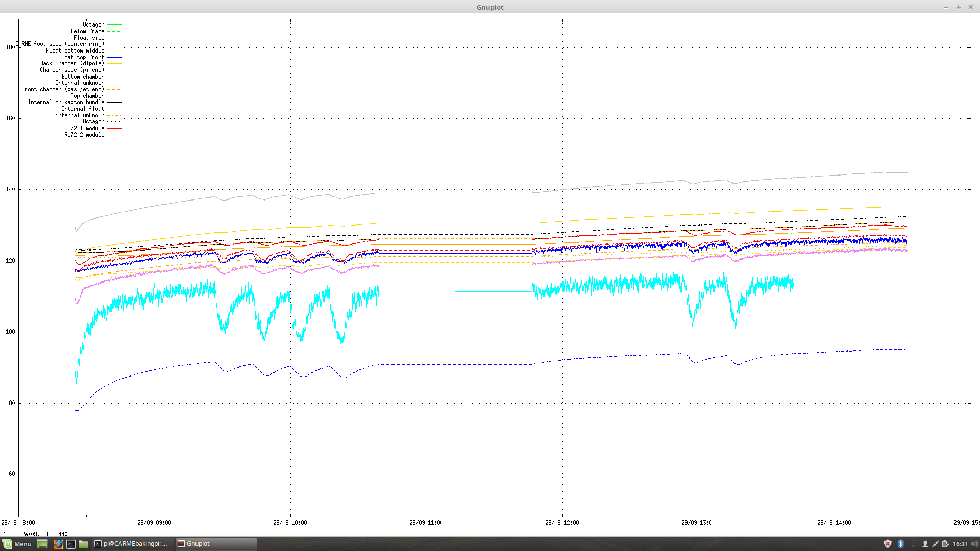The width and height of the screenshot is (980, 551).
Task: Click the network connection tray icon
Action: pos(935,544)
